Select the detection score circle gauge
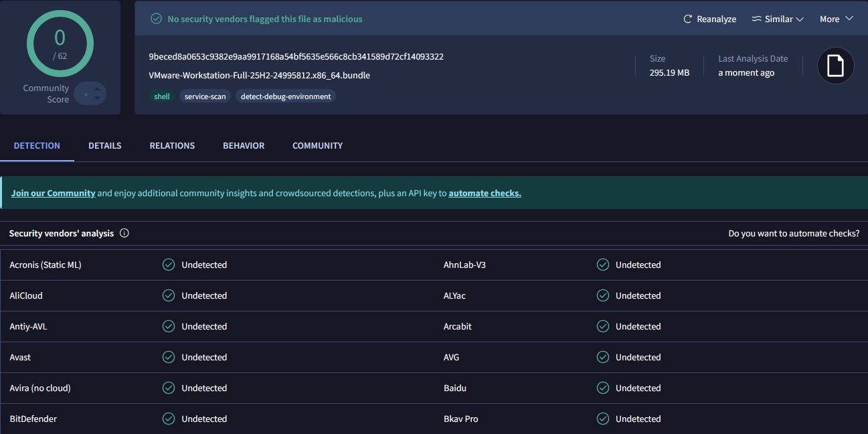This screenshot has height=434, width=868. 60,43
